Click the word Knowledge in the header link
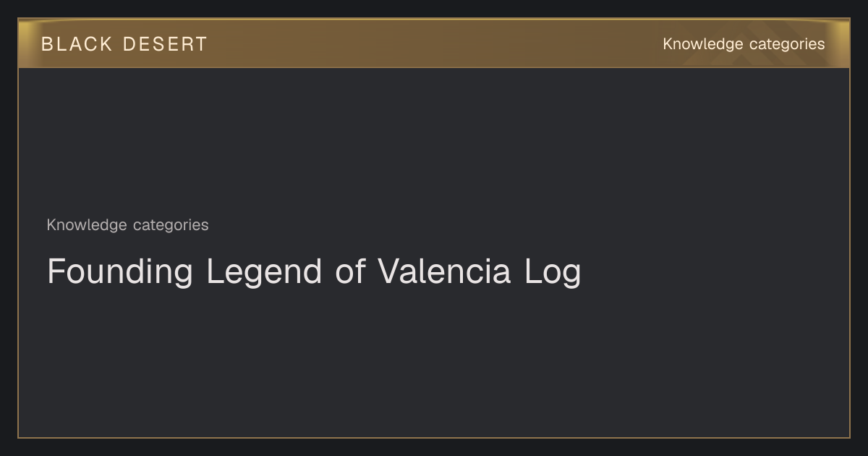The image size is (868, 456). click(x=702, y=44)
